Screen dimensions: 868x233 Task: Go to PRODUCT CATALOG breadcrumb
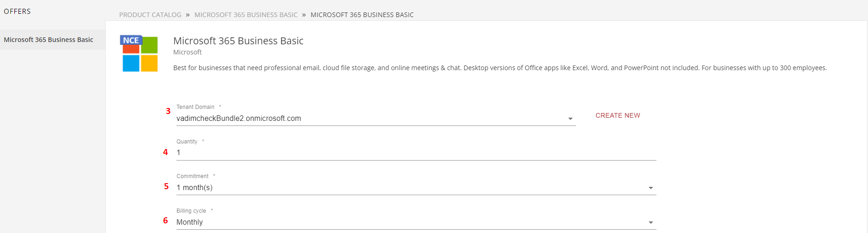pyautogui.click(x=150, y=15)
